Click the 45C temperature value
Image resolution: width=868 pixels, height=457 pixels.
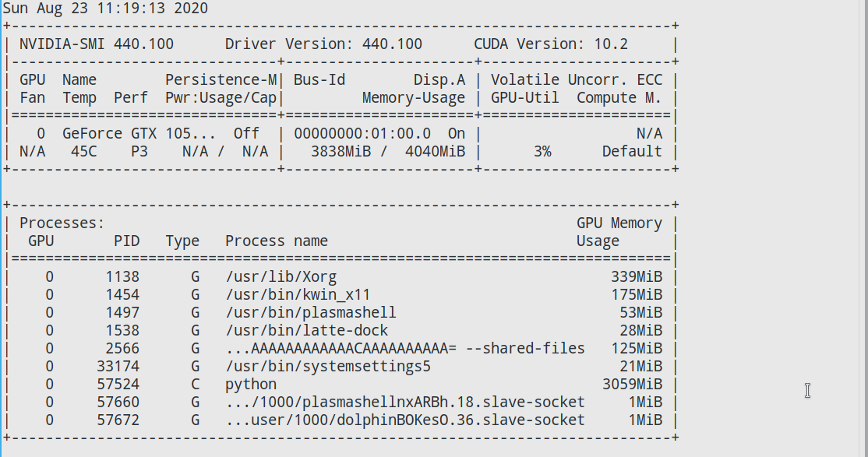click(x=83, y=152)
